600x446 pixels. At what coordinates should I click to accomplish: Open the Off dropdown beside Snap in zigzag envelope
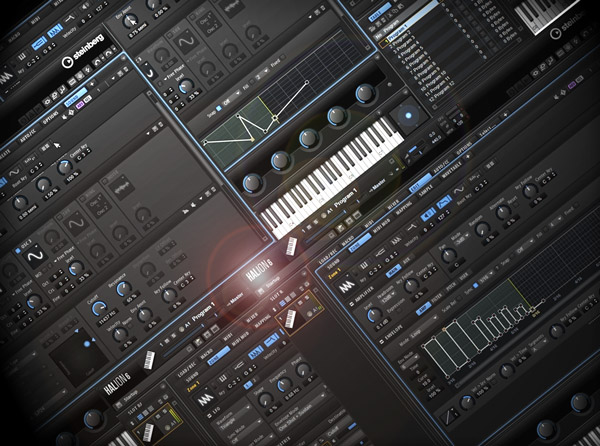pos(231,99)
